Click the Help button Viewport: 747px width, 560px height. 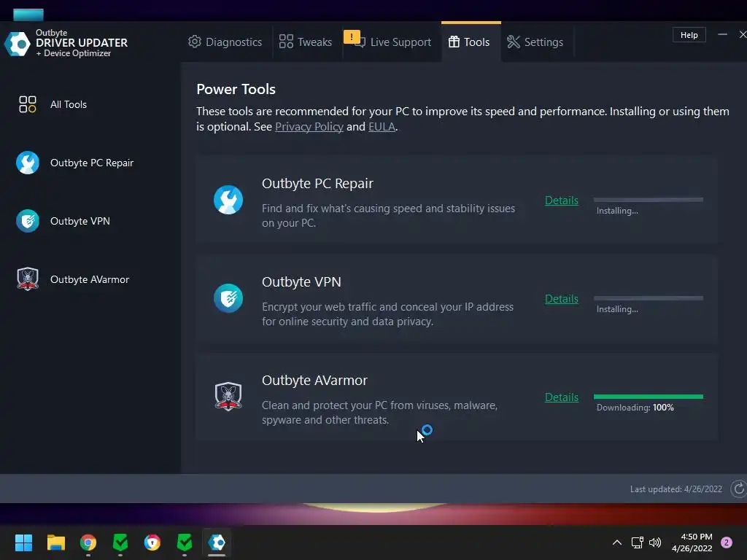(x=689, y=35)
